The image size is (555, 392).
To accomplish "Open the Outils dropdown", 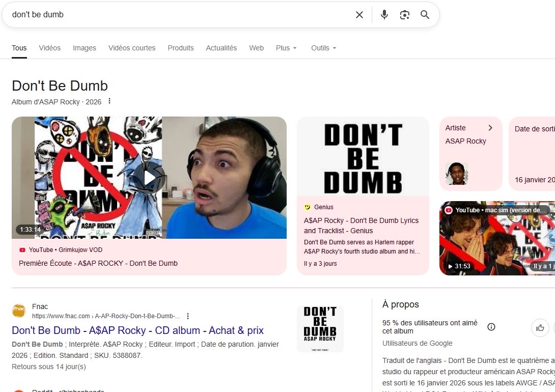I will pyautogui.click(x=323, y=48).
